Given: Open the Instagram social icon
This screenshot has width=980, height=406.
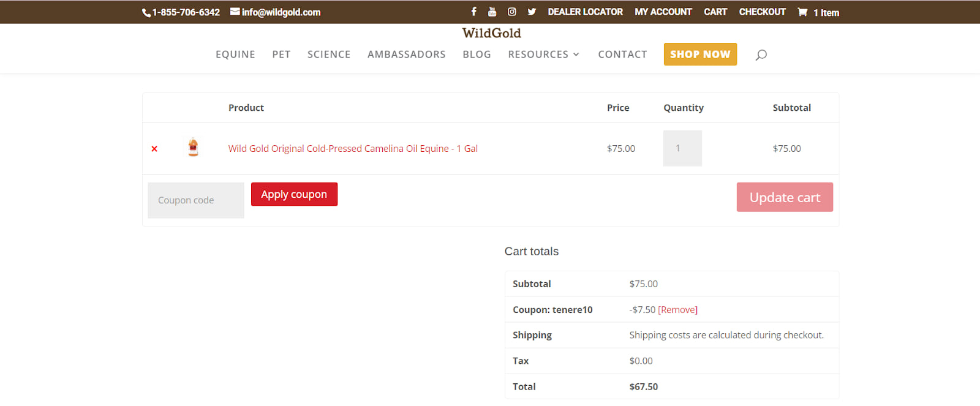Looking at the screenshot, I should coord(512,12).
